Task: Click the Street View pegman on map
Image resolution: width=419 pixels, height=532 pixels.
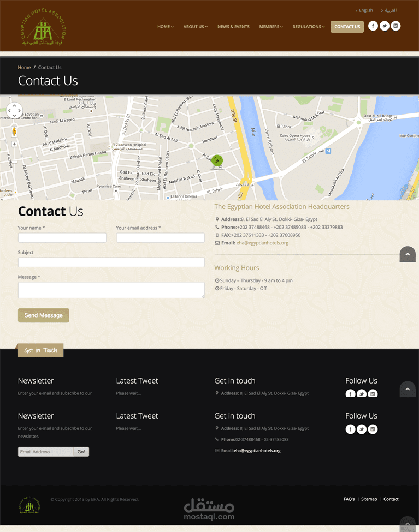Action: click(x=14, y=131)
